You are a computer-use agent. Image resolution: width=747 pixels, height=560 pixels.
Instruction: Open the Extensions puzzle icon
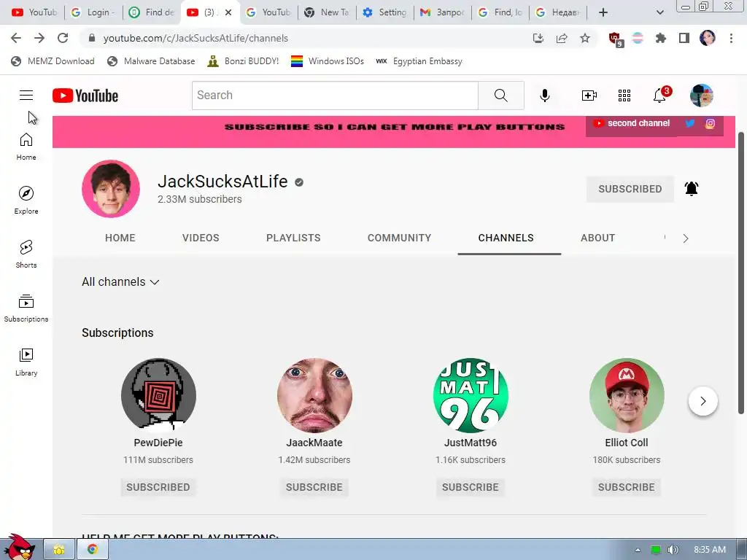[660, 38]
